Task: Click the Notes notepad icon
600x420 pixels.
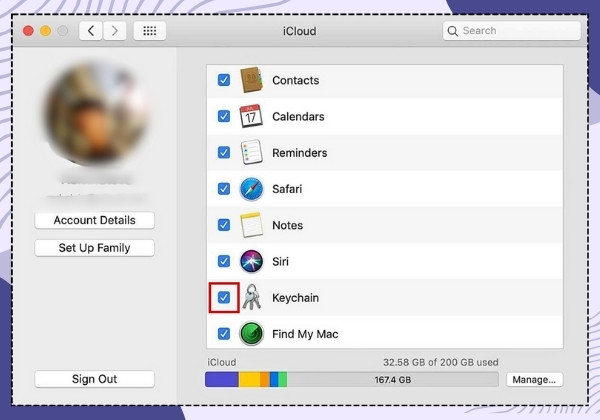Action: [x=251, y=225]
